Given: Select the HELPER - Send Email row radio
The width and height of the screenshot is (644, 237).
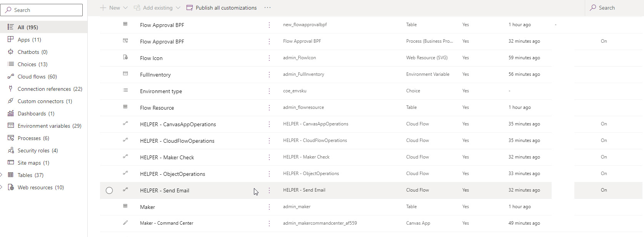Looking at the screenshot, I should pos(109,190).
